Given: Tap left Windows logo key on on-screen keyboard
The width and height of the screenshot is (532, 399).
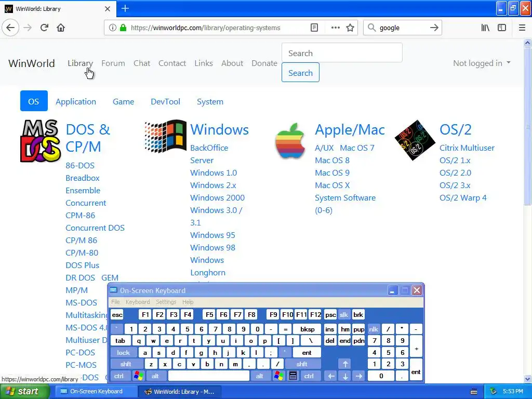Looking at the screenshot, I should coord(138,376).
